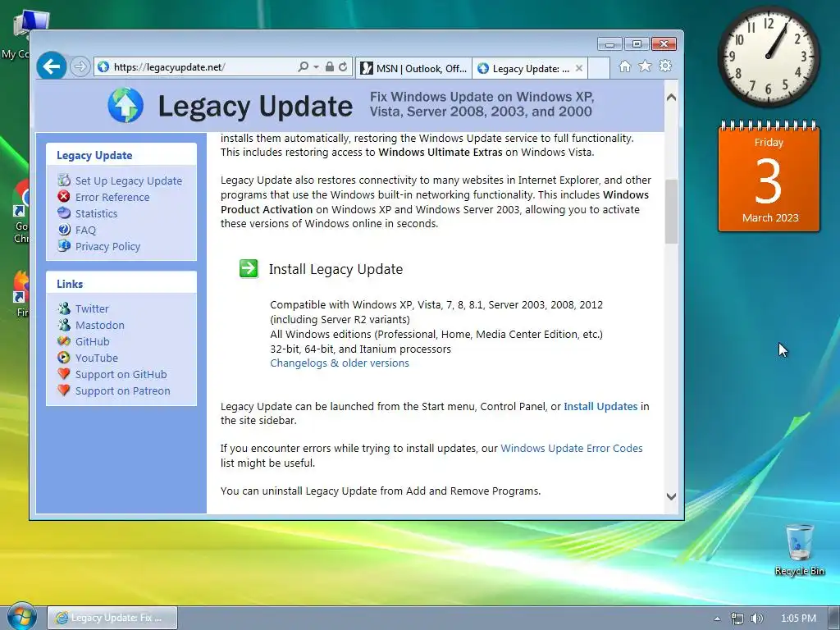This screenshot has width=840, height=630.
Task: Open the Privacy Policy link
Action: point(107,246)
